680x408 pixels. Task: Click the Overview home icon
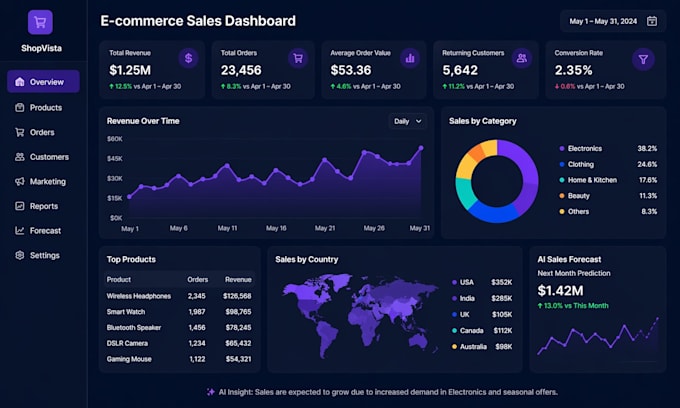pos(20,82)
